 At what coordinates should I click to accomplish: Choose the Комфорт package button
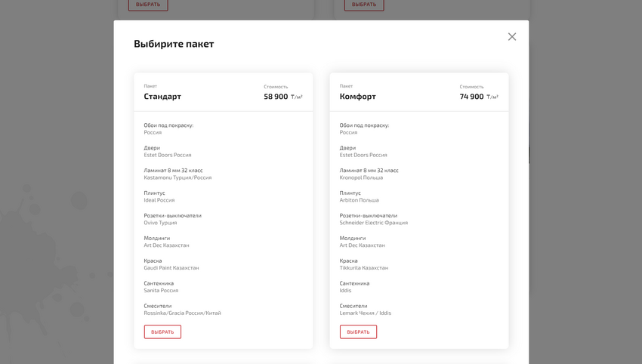(358, 332)
